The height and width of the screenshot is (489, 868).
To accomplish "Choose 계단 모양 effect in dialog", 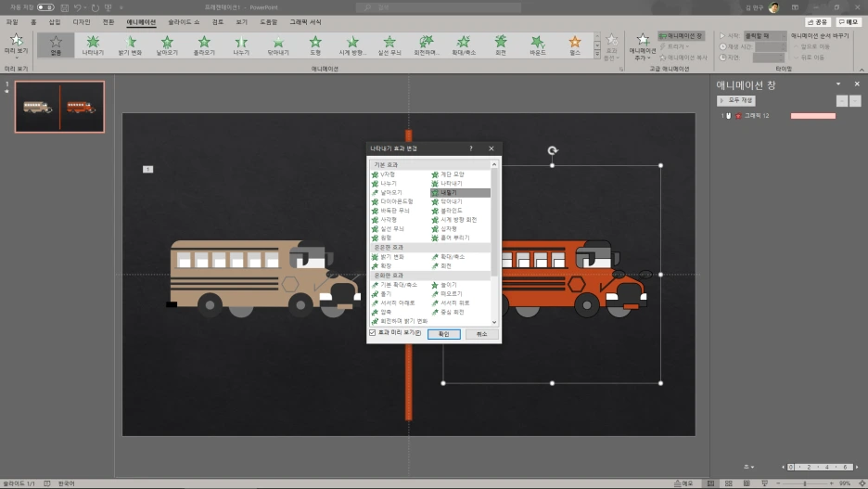I will [447, 174].
